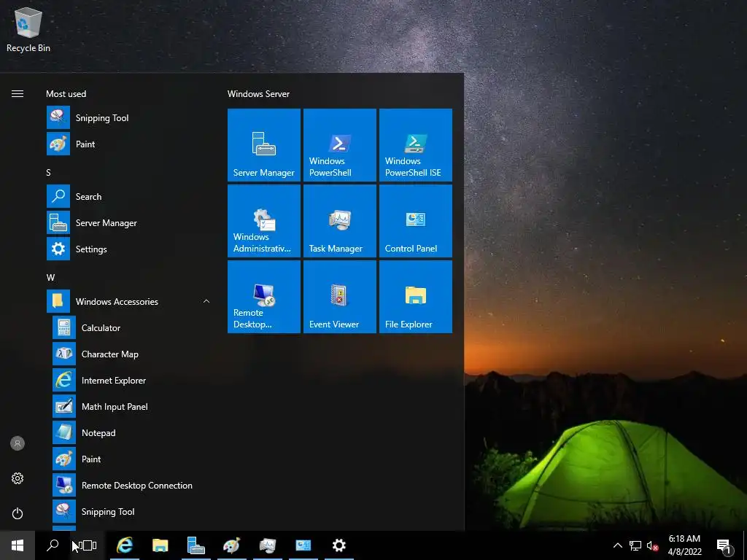Click the 'Windows Server' tile group title
The image size is (747, 560).
tap(258, 94)
